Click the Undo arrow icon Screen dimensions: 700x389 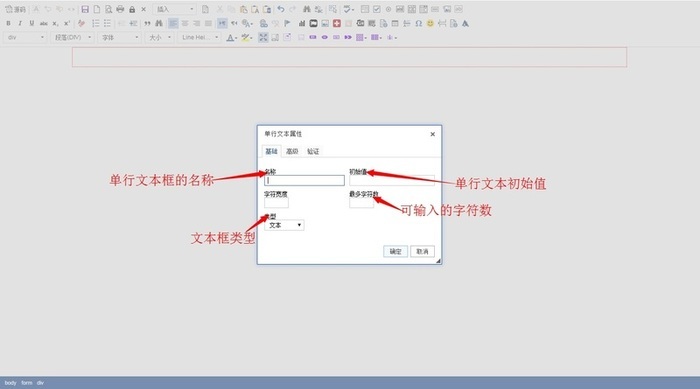coord(280,9)
